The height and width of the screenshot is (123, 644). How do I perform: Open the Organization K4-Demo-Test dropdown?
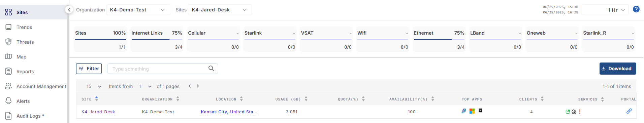138,10
